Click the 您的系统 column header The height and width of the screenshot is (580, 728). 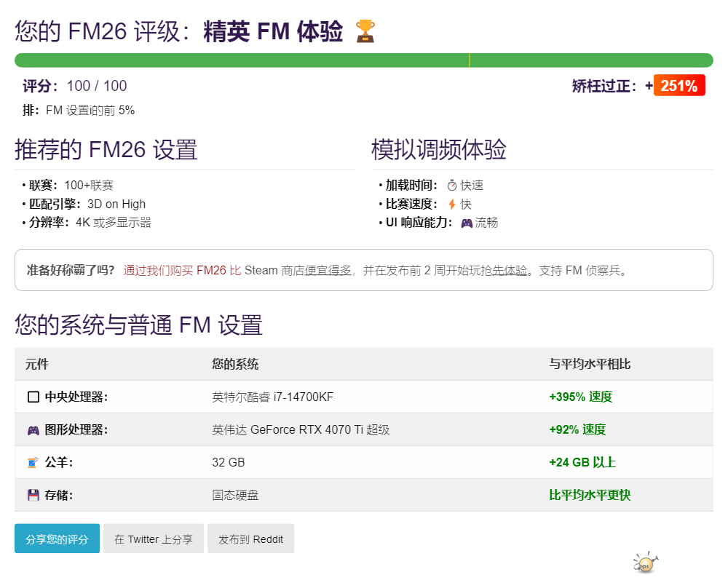coord(235,364)
